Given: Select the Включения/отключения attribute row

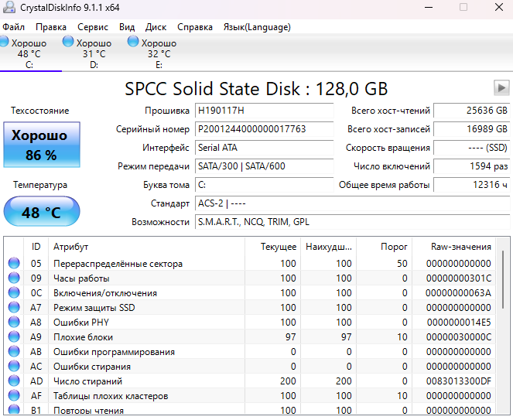Looking at the screenshot, I should (x=251, y=292).
